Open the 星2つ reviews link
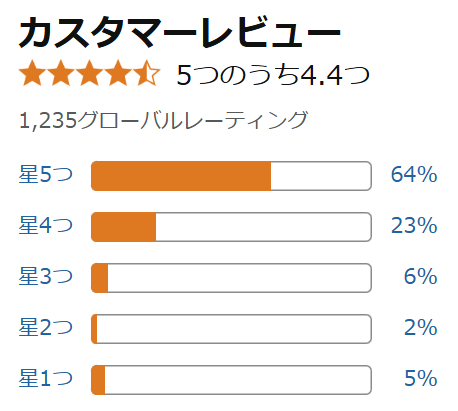This screenshot has height=411, width=458. point(46,327)
